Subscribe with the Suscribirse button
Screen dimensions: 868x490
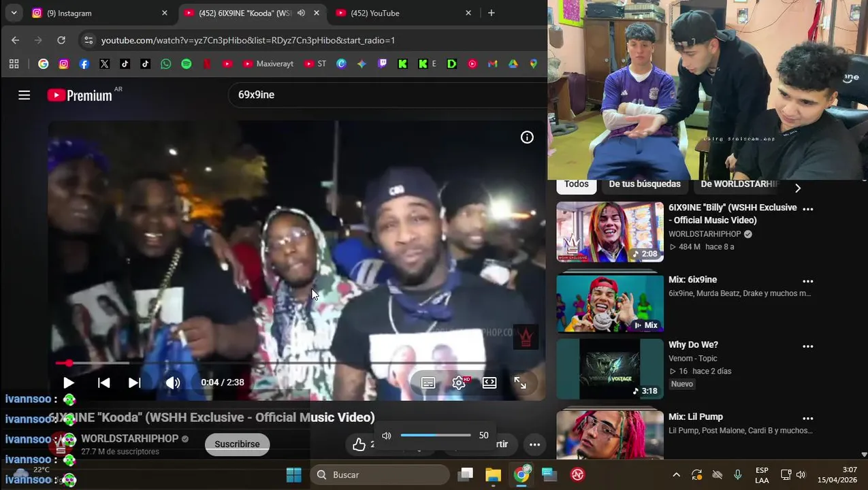point(237,444)
